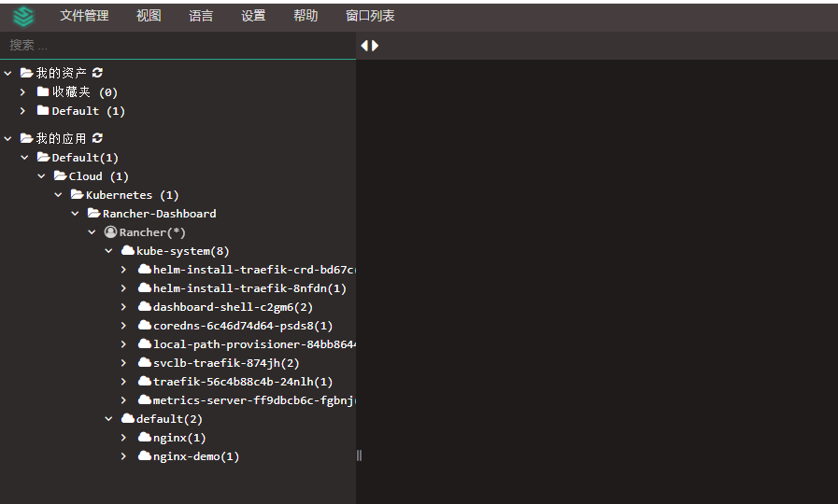This screenshot has height=504, width=838.
Task: Click the sidebar splitter handle
Action: click(359, 455)
